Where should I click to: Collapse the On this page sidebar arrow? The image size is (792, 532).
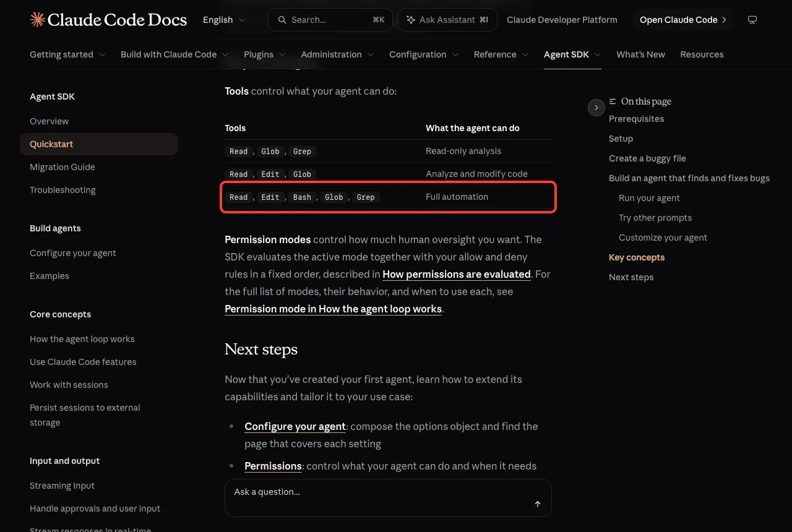596,108
